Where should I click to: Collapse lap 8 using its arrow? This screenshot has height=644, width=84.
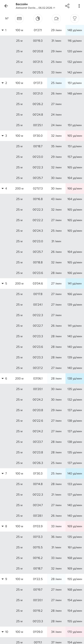pyautogui.click(x=3, y=526)
